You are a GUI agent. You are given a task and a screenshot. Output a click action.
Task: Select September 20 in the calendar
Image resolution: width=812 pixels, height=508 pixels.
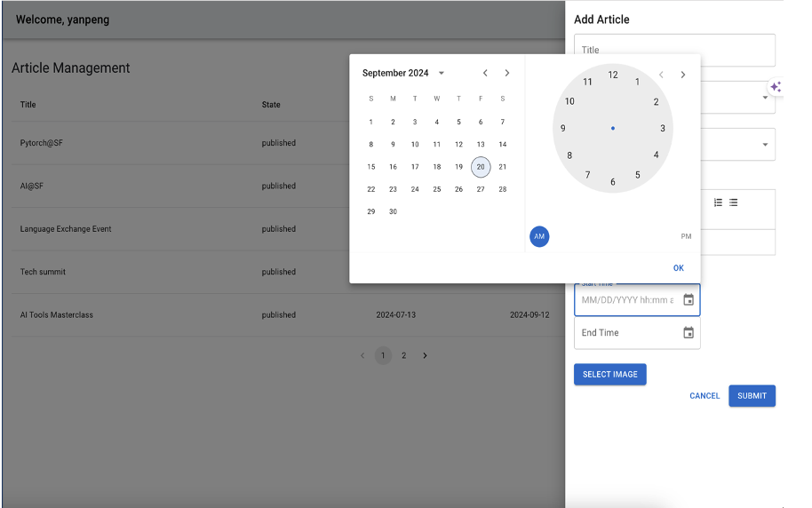pos(481,167)
